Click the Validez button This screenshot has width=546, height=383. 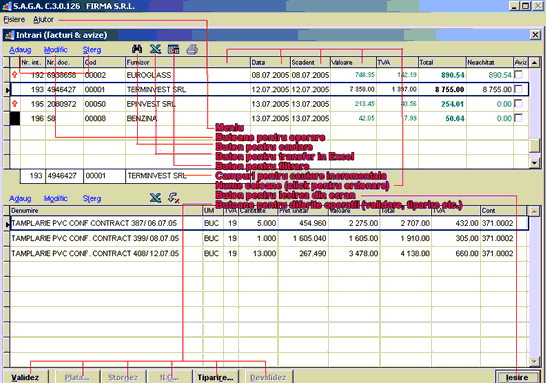[x=25, y=377]
